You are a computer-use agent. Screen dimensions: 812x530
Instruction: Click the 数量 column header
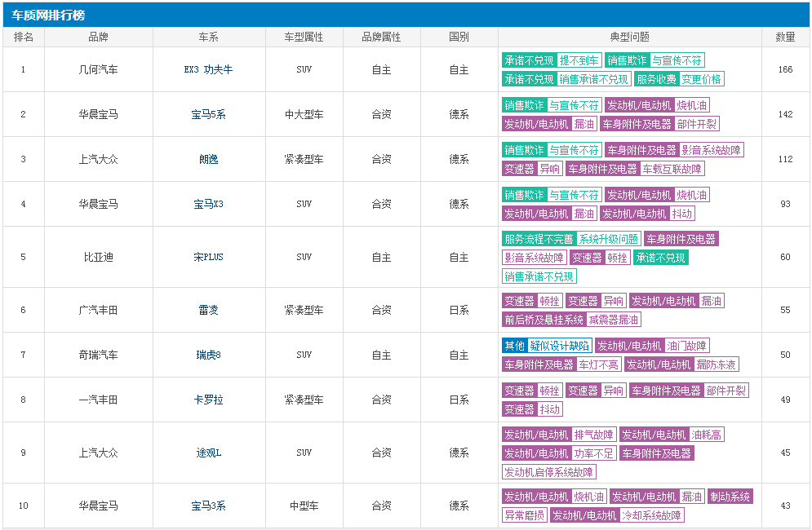point(786,37)
